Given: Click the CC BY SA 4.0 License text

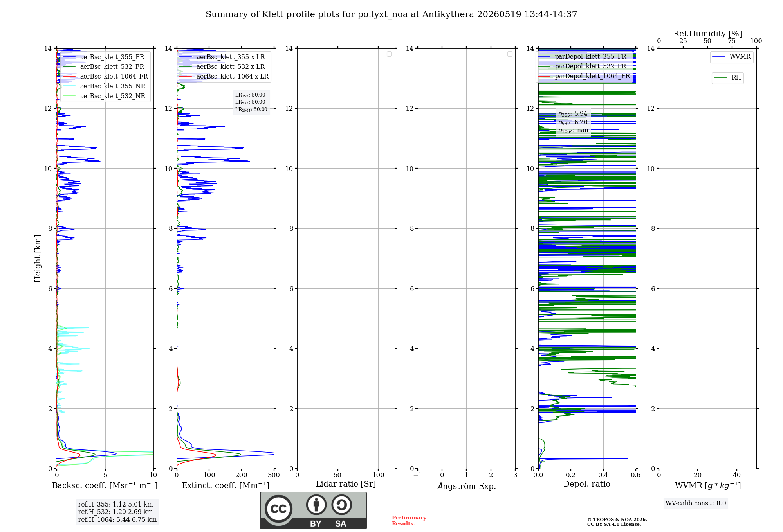Looking at the screenshot, I should coord(614,525).
